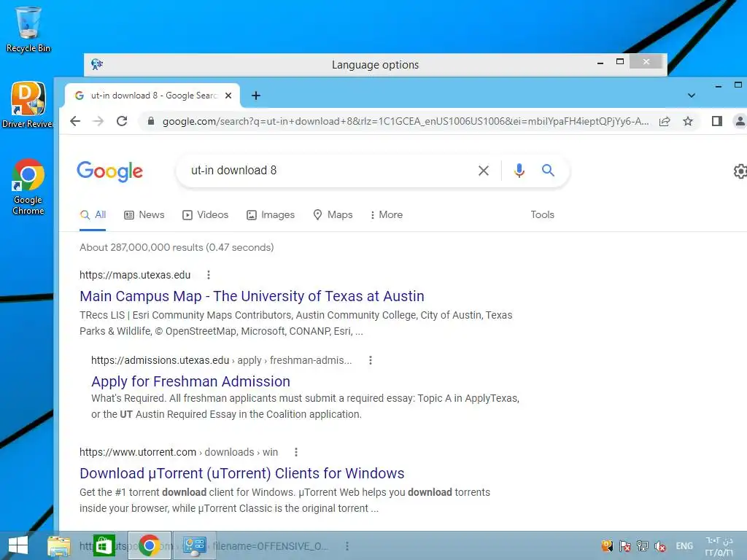Select the All results tab
The image size is (747, 560).
click(93, 215)
